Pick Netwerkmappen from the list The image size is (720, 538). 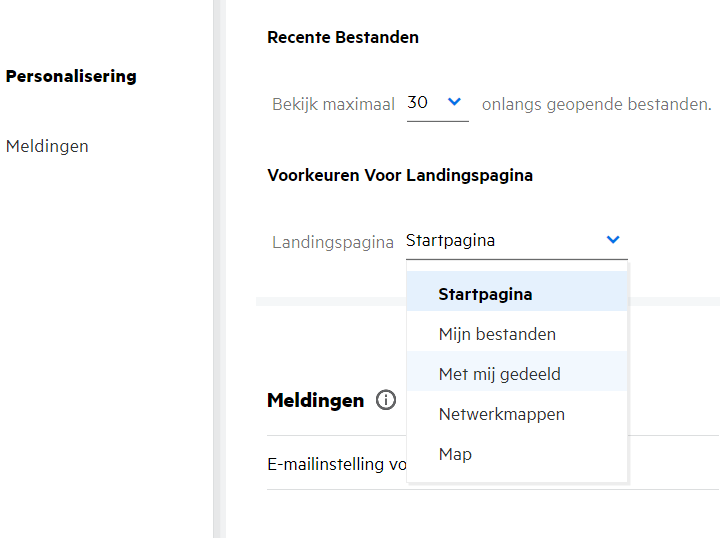pyautogui.click(x=501, y=414)
